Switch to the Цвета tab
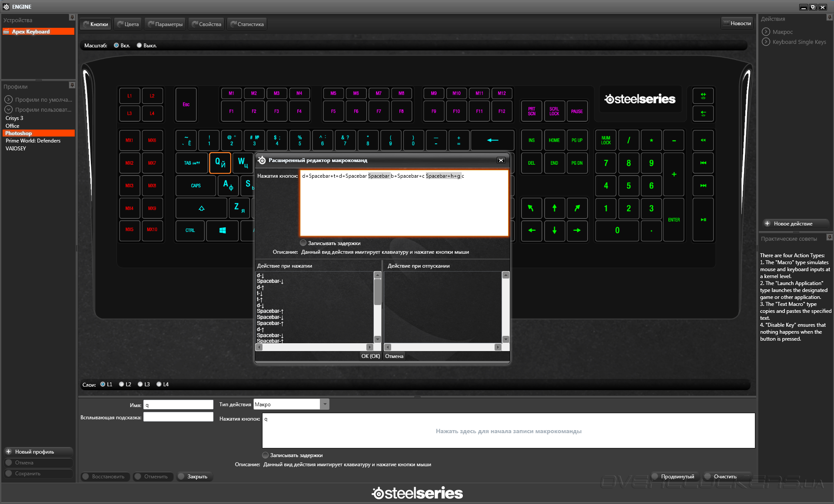834x504 pixels. pos(128,24)
